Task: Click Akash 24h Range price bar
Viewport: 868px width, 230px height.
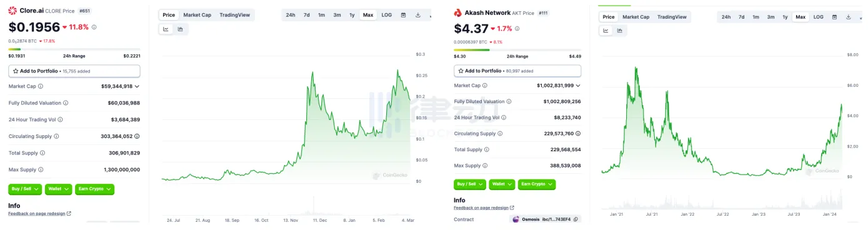Action: point(517,49)
